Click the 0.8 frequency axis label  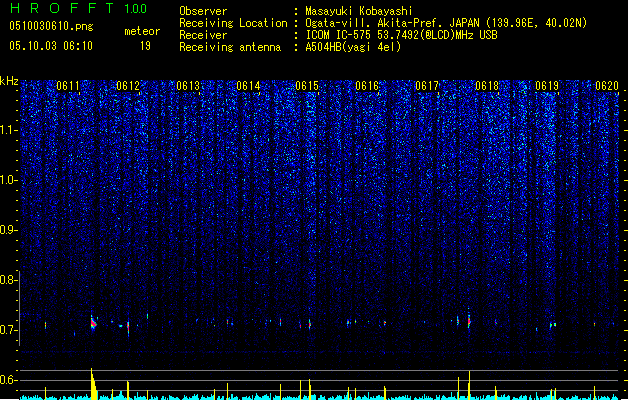point(9,280)
